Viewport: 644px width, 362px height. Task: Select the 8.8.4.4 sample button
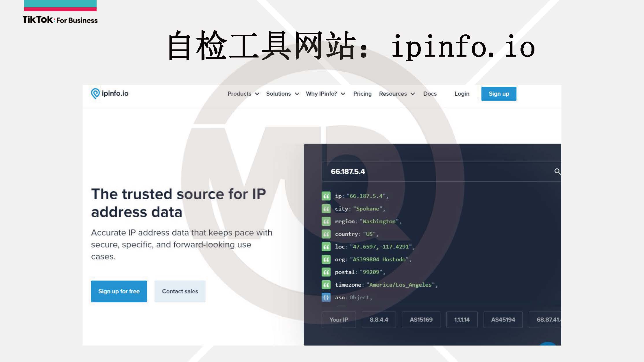(x=379, y=320)
